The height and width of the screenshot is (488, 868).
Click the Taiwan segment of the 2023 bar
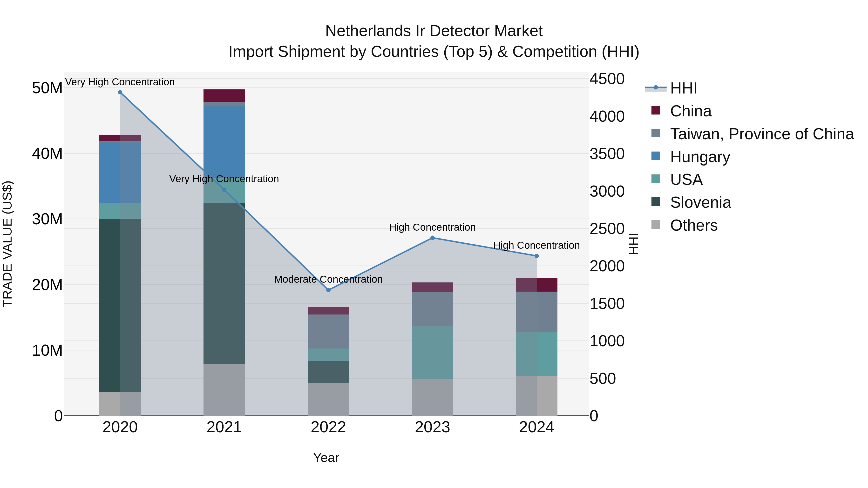(x=433, y=309)
